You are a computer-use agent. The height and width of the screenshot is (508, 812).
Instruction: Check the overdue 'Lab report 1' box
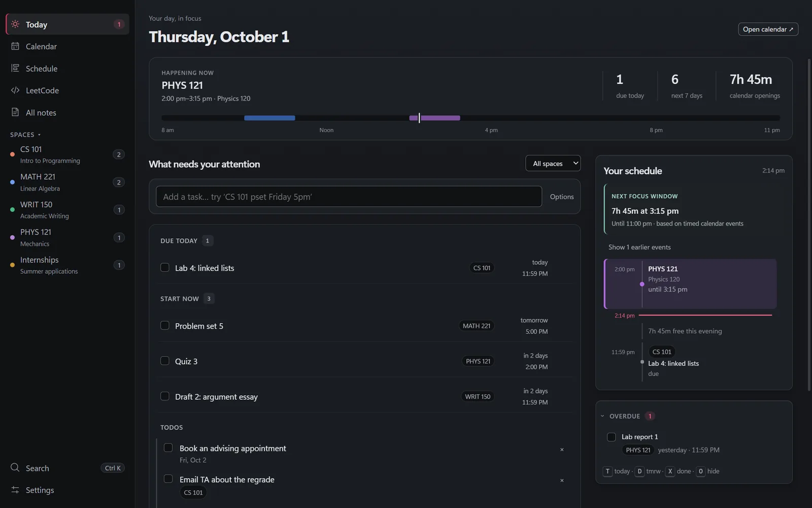point(612,437)
